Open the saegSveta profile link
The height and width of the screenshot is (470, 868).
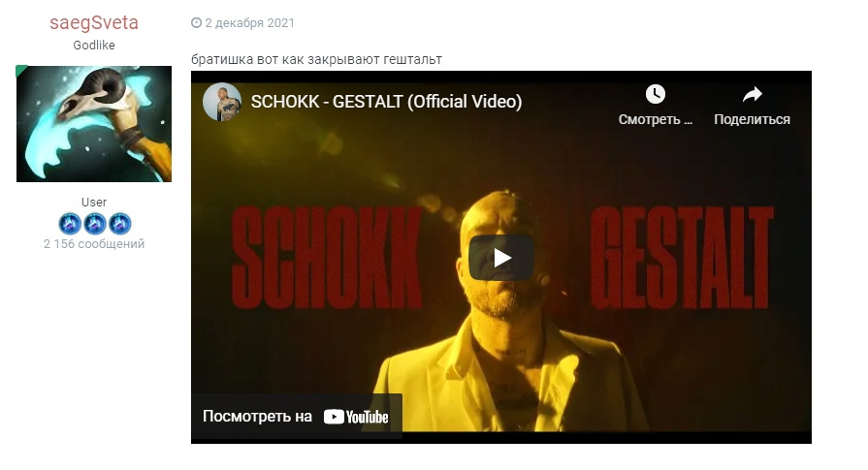[94, 22]
